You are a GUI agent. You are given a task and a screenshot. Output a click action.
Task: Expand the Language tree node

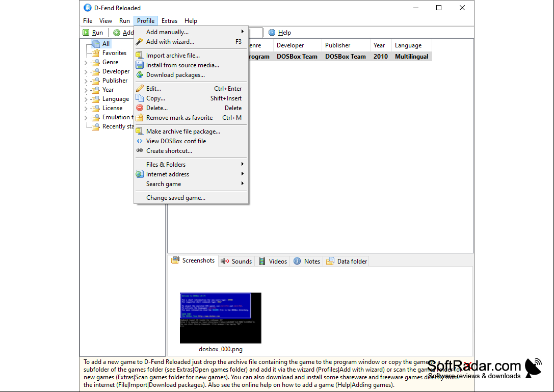86,99
